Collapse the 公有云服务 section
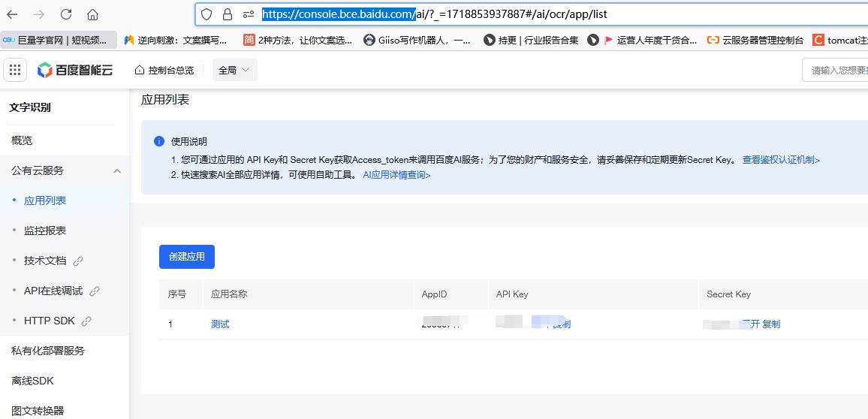 click(x=117, y=171)
